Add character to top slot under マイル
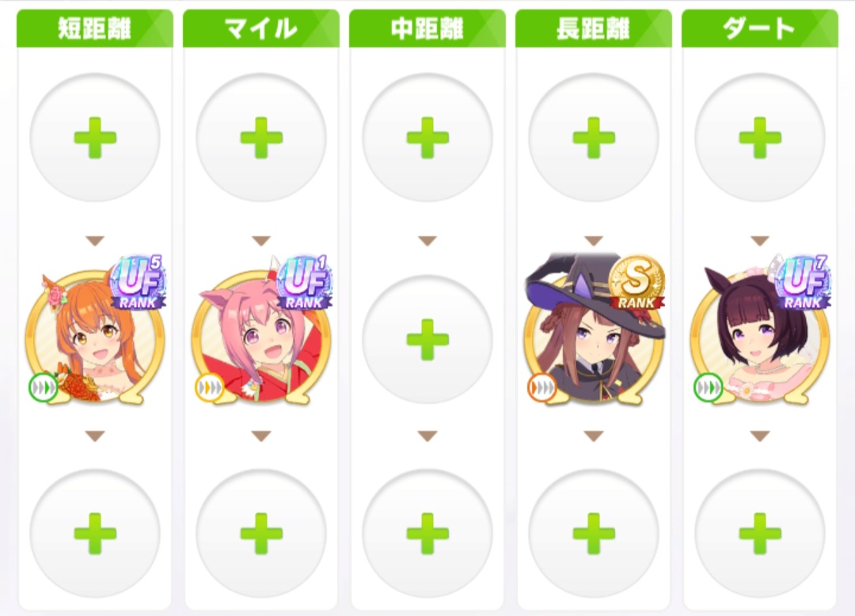Image resolution: width=855 pixels, height=616 pixels. 261,138
